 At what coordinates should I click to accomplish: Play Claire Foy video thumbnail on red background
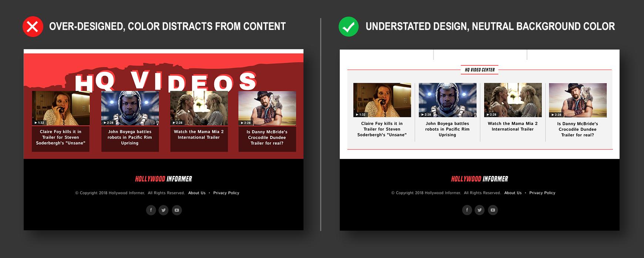tap(61, 108)
